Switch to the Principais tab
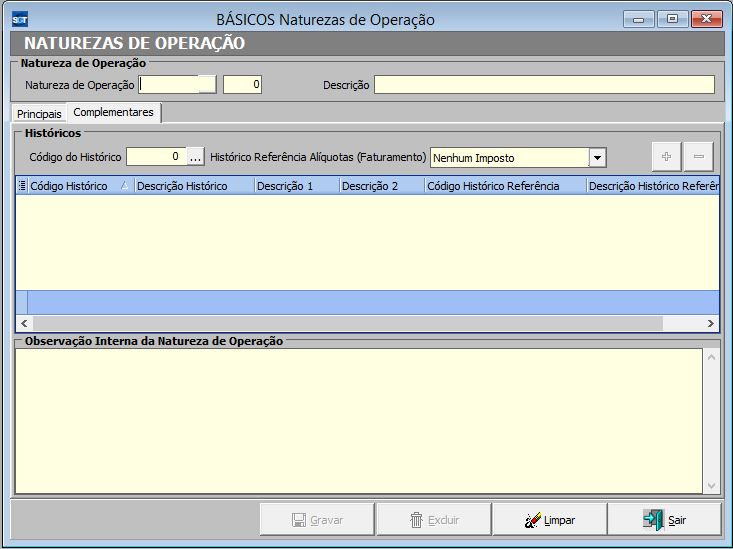The image size is (733, 549). point(39,114)
